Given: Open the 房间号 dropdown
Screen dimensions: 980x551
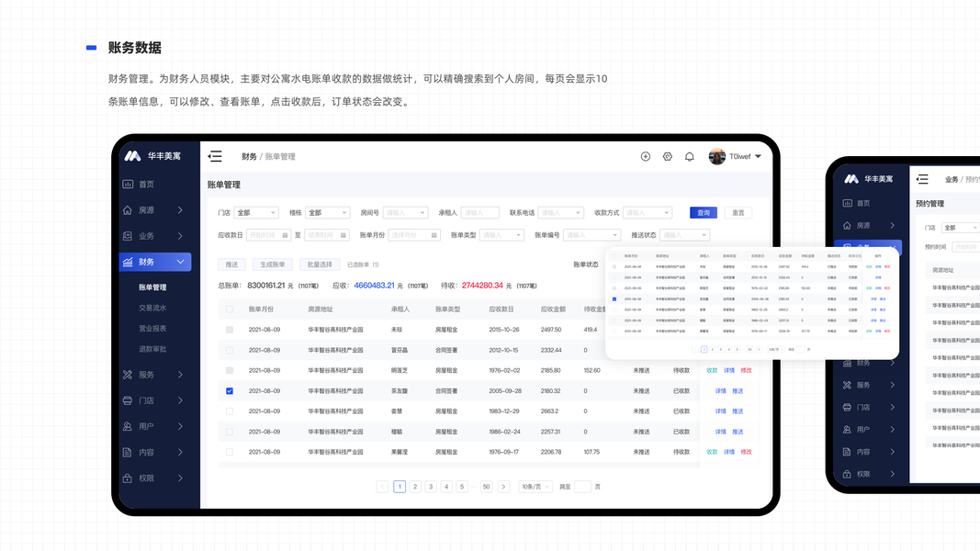Looking at the screenshot, I should [x=405, y=213].
